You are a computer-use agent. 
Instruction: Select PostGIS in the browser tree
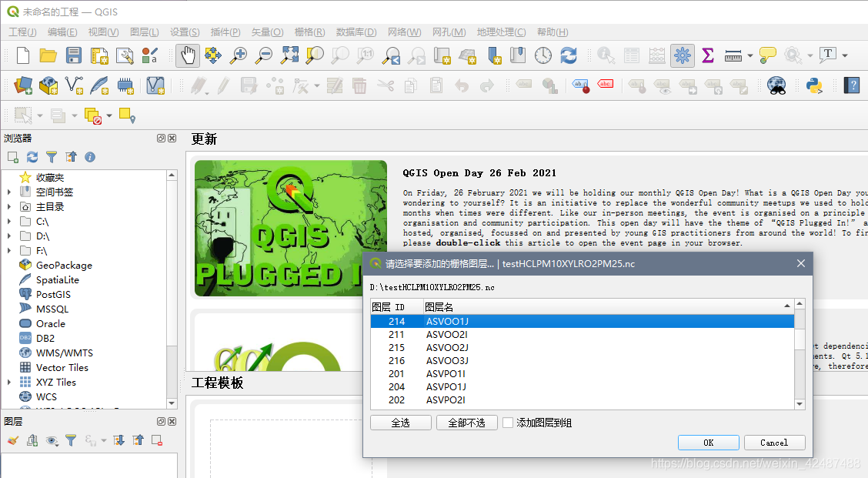53,295
